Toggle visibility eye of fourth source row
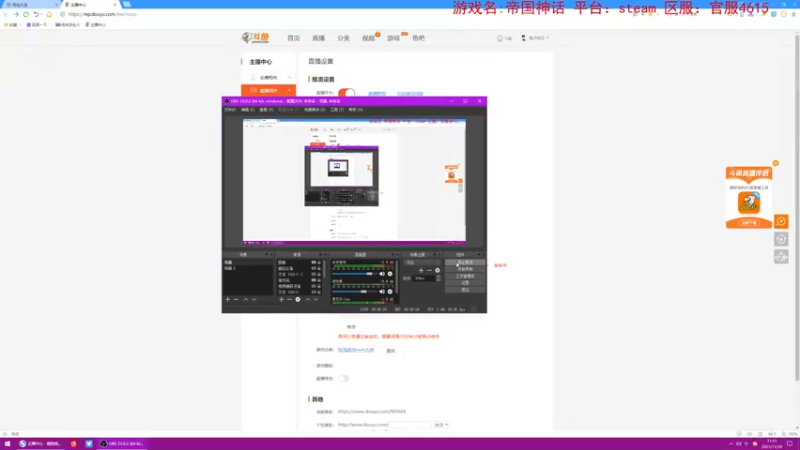This screenshot has width=800, height=450. coord(313,280)
